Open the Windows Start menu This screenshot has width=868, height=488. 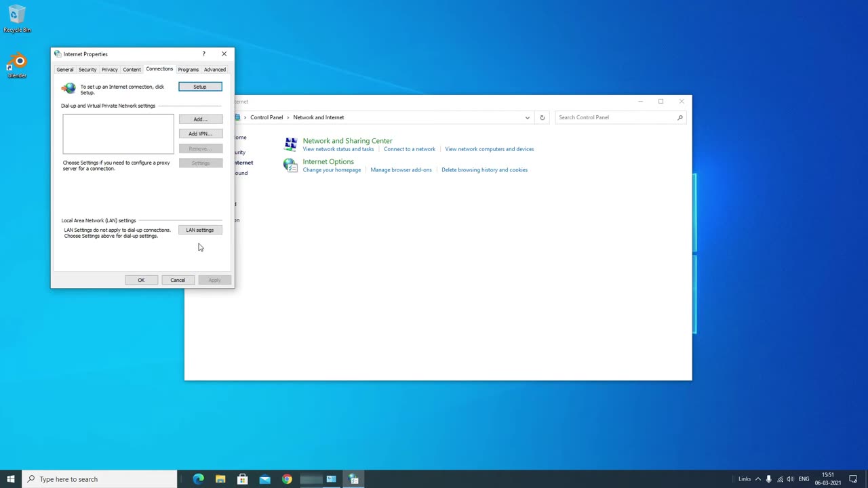[11, 479]
